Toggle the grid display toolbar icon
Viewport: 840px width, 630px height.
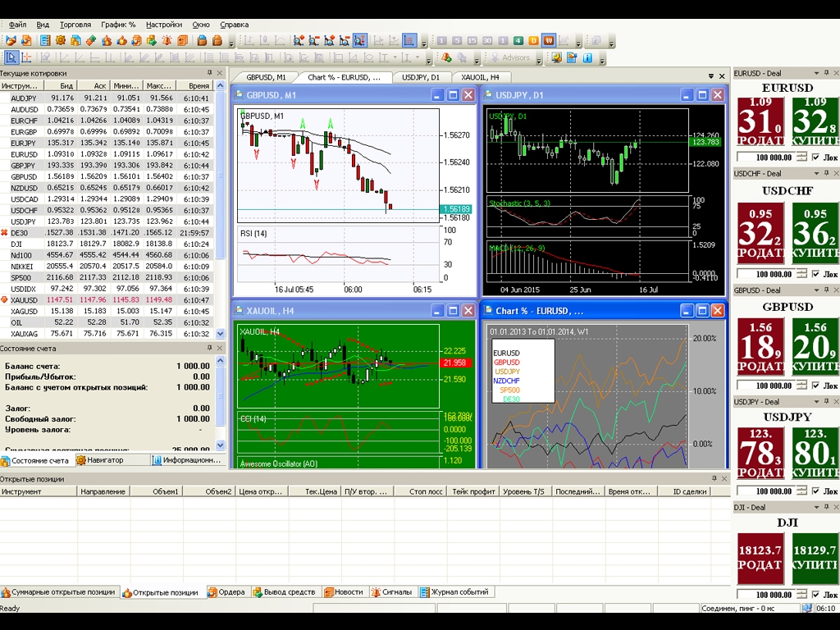click(409, 40)
